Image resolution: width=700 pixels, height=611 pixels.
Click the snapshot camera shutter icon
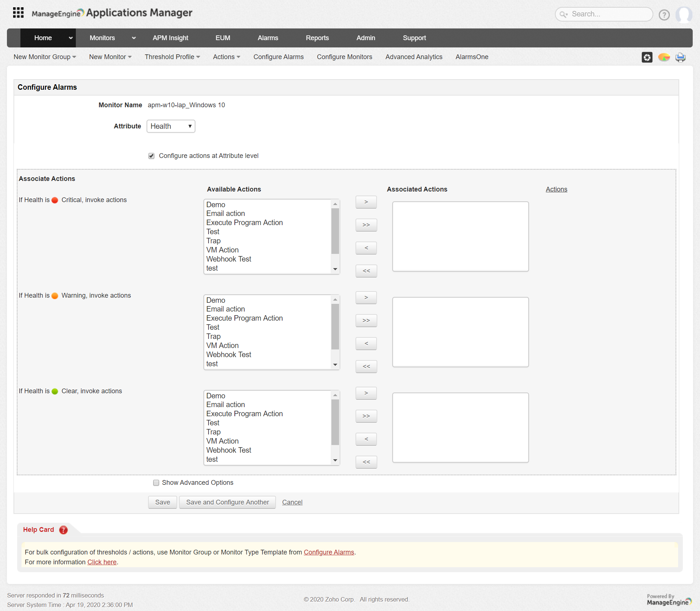click(647, 57)
